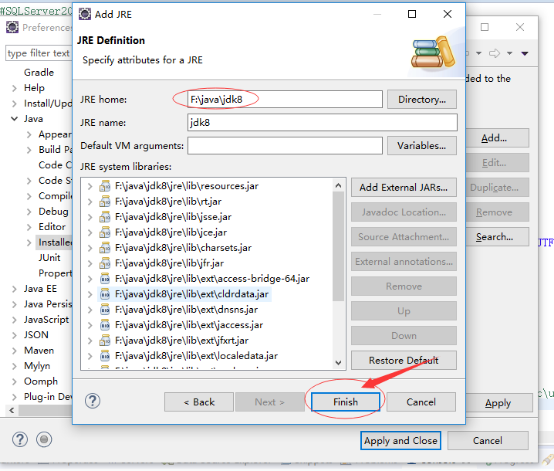The image size is (554, 471).
Task: Select Gradle in Preferences tree
Action: click(x=39, y=72)
